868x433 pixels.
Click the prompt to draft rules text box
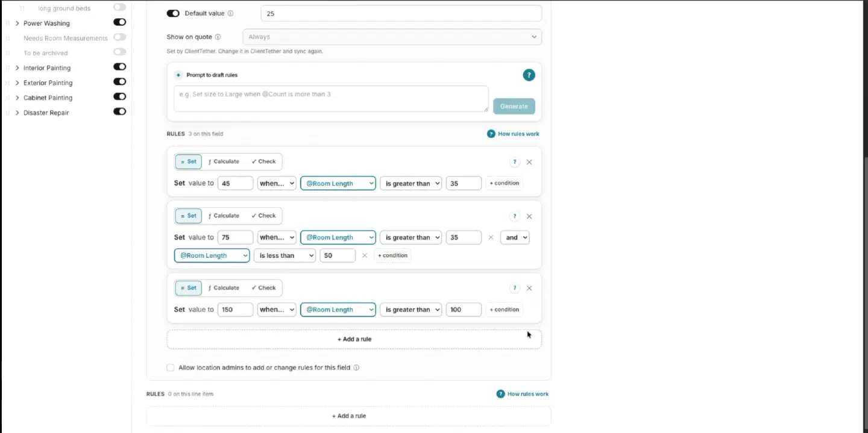point(331,99)
